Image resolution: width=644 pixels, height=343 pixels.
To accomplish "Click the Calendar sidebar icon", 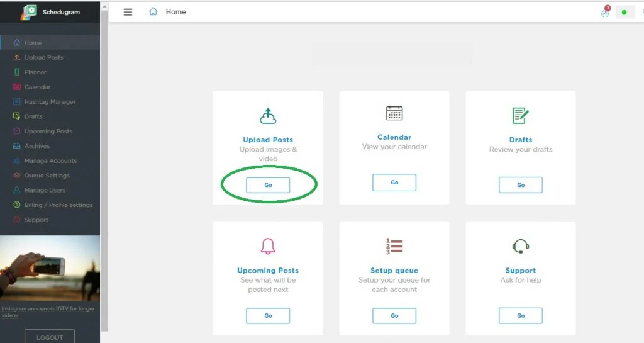I will click(17, 87).
